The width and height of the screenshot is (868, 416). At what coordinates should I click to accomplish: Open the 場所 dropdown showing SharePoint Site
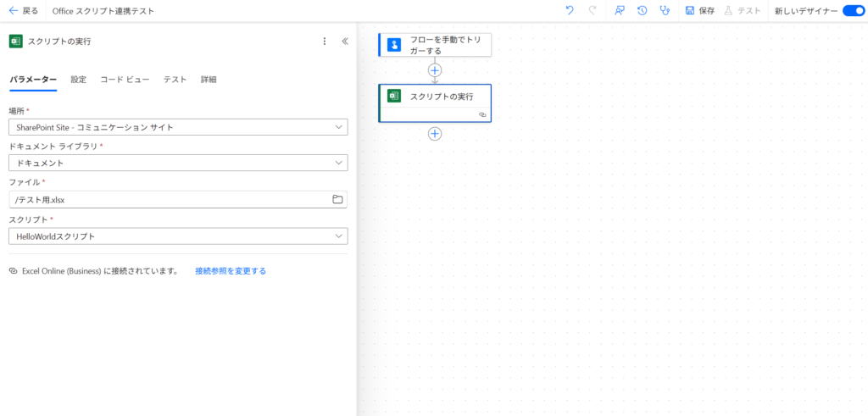point(178,127)
